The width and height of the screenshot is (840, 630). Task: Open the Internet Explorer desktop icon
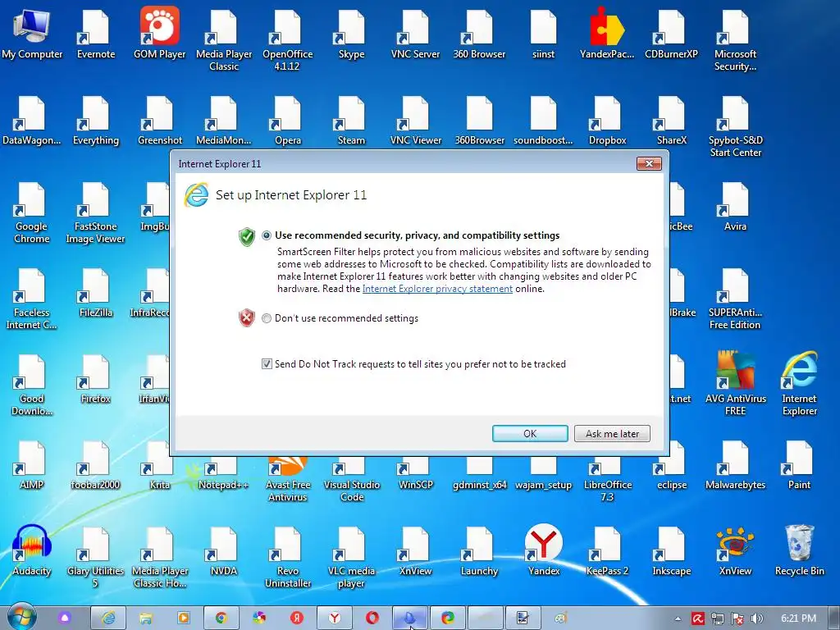(x=799, y=382)
